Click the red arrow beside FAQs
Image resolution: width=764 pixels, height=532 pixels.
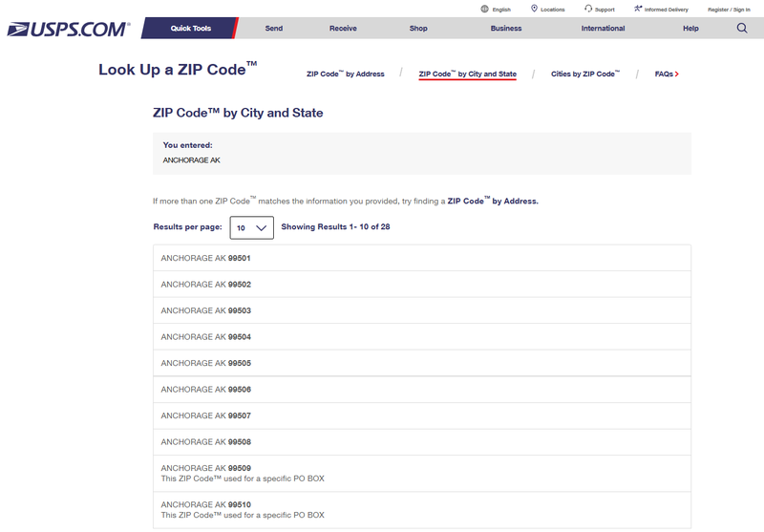tap(677, 74)
